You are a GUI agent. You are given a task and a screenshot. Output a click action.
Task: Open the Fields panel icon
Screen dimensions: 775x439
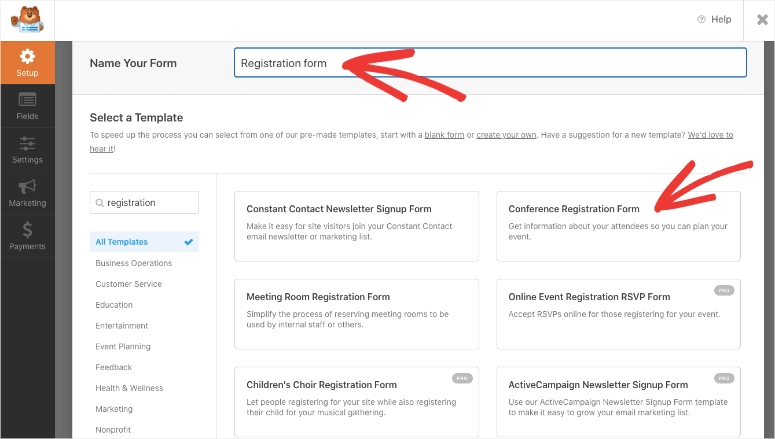point(27,99)
